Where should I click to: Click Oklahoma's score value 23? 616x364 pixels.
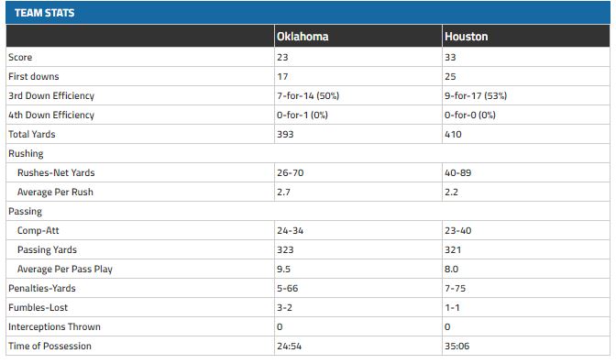tap(282, 58)
